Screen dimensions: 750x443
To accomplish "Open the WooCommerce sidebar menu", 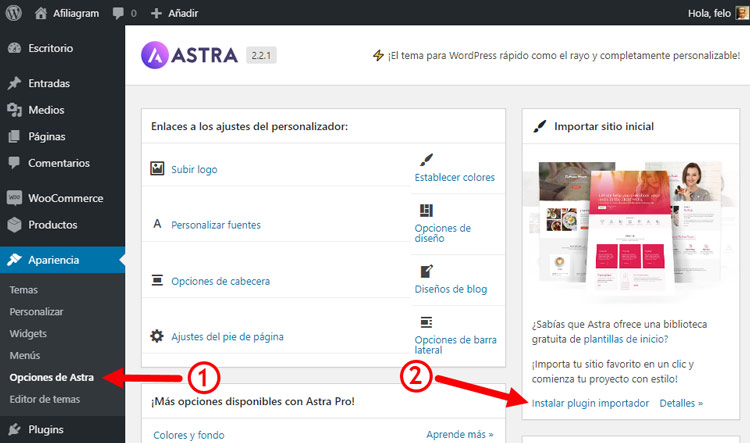I will (x=64, y=198).
